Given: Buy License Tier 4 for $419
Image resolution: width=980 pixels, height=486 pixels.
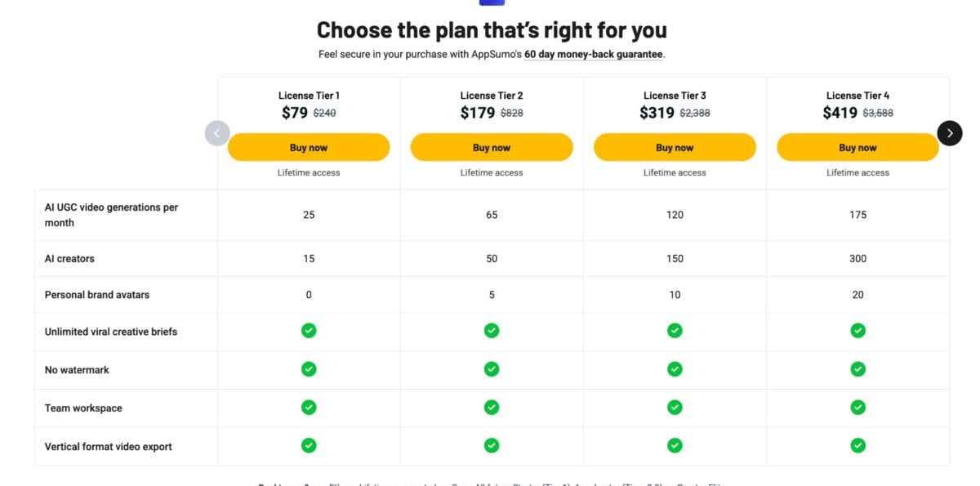Looking at the screenshot, I should coord(857,147).
